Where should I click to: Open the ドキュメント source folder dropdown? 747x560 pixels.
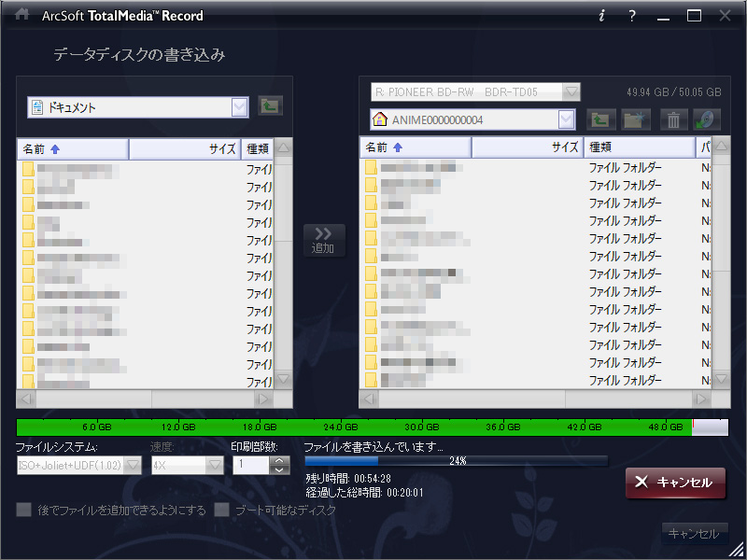tap(239, 107)
